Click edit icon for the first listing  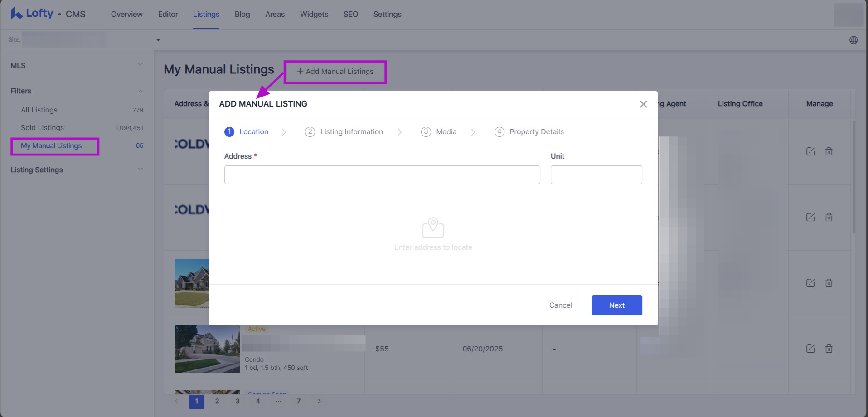[x=810, y=151]
